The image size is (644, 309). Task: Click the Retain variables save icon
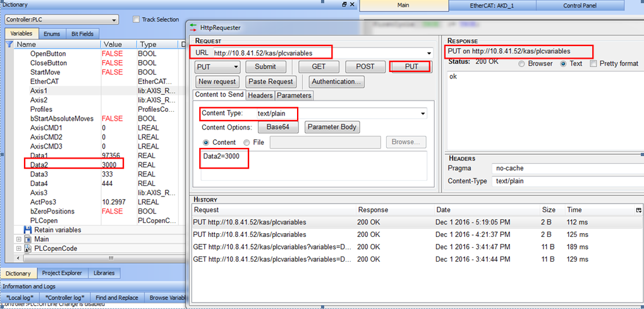(28, 230)
